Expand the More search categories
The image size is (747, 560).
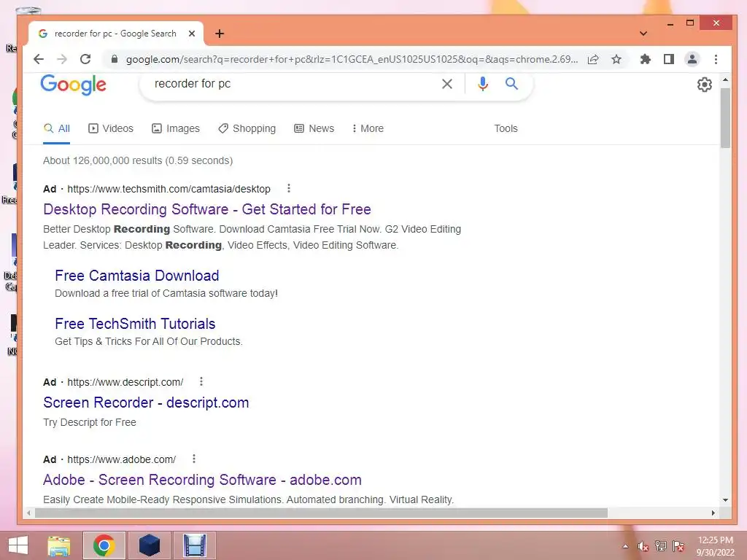[x=368, y=128]
